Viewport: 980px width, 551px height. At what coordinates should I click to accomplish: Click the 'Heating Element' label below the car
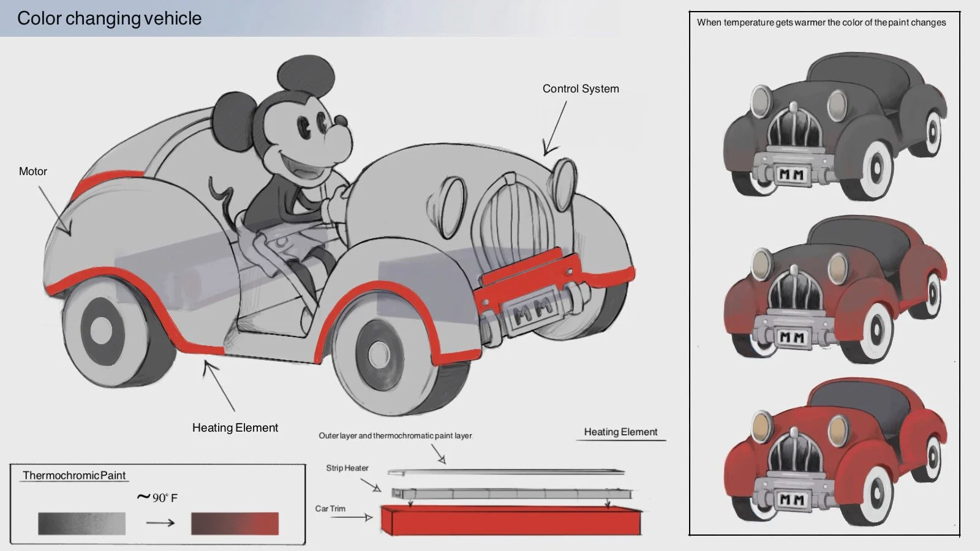[x=235, y=428]
